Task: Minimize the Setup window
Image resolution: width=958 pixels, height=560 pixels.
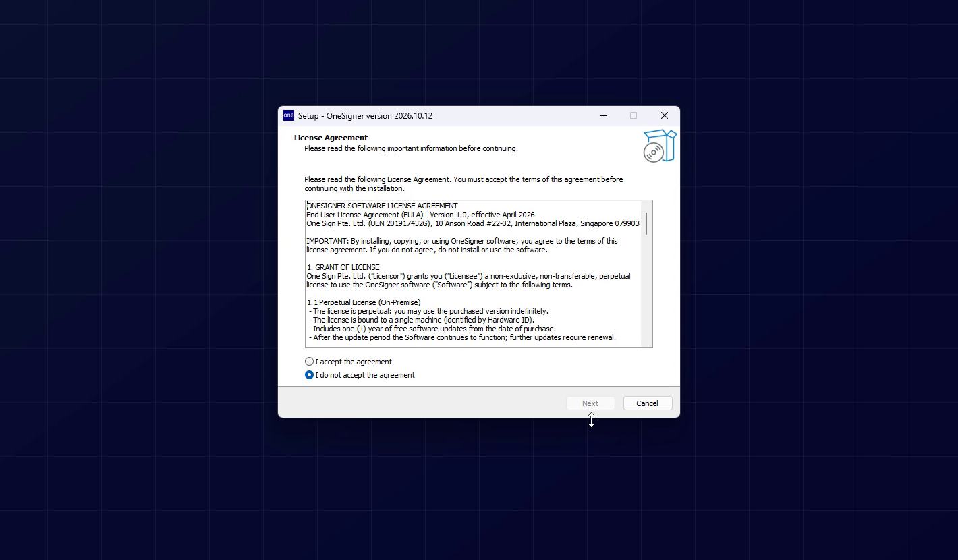Action: coord(603,115)
